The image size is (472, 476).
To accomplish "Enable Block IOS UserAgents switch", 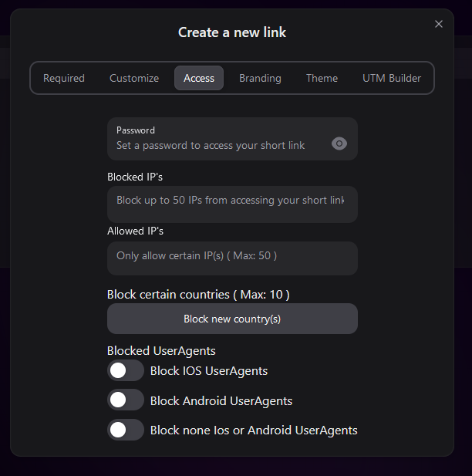I will pyautogui.click(x=126, y=370).
